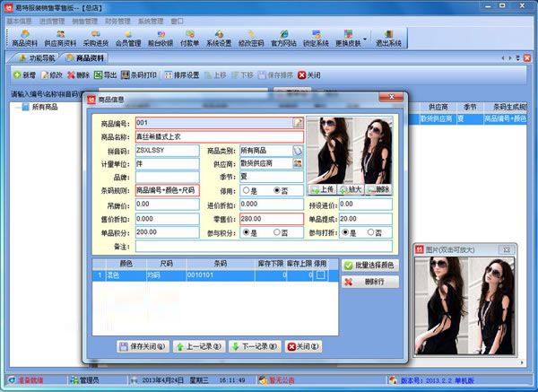Viewport: 538px width, 392px height.
Task: Open 供应商资料 toolbar icon
Action: (60, 37)
